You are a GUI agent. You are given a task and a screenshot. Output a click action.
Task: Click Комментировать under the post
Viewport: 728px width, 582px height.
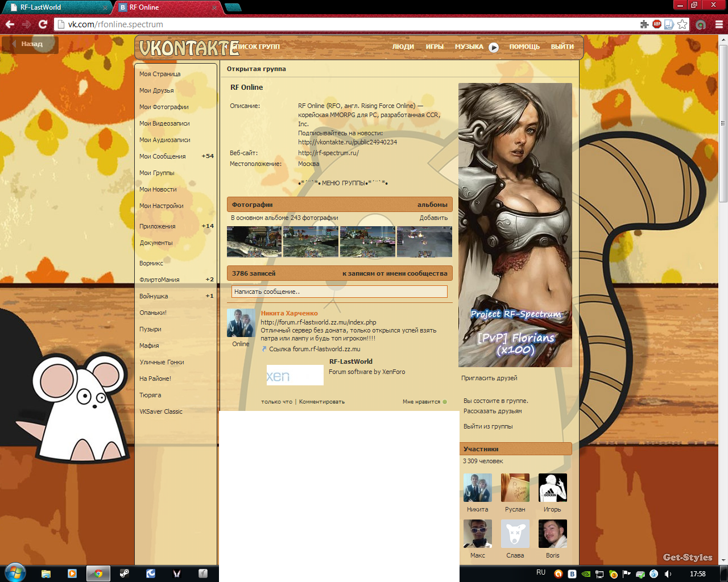coord(322,402)
